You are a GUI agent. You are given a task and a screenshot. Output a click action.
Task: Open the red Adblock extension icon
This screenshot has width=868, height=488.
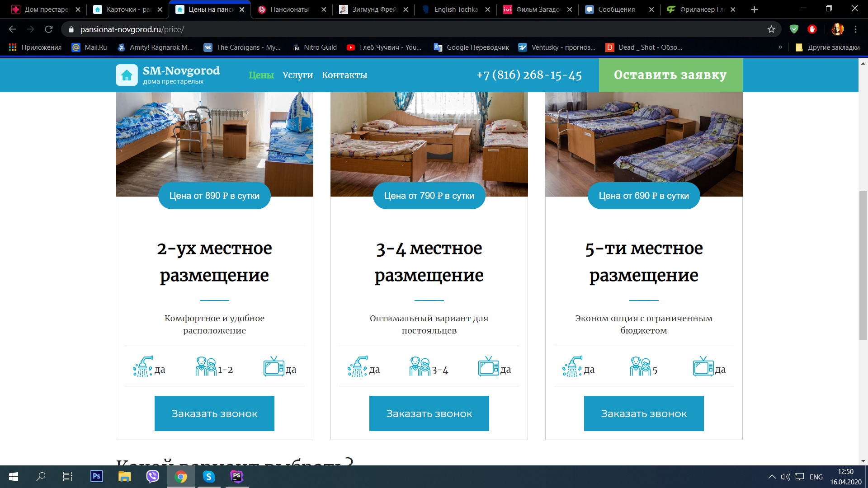[812, 29]
